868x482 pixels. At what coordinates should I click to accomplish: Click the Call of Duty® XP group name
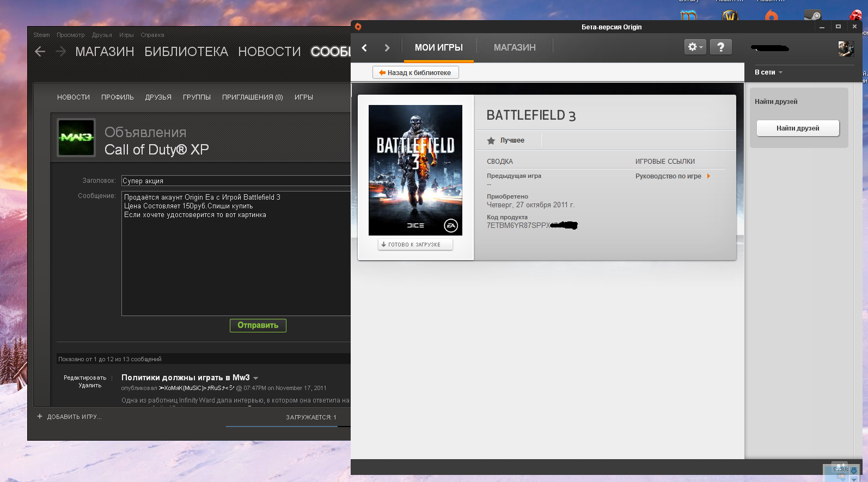click(x=157, y=150)
